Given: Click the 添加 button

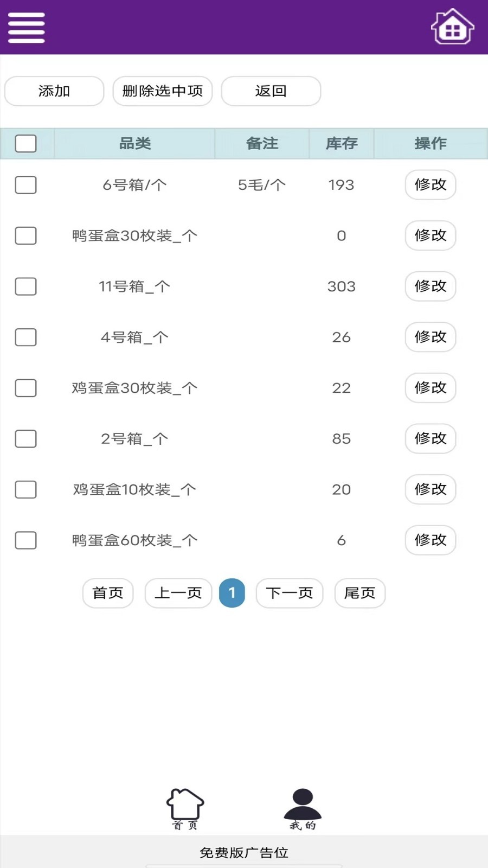Looking at the screenshot, I should (54, 91).
